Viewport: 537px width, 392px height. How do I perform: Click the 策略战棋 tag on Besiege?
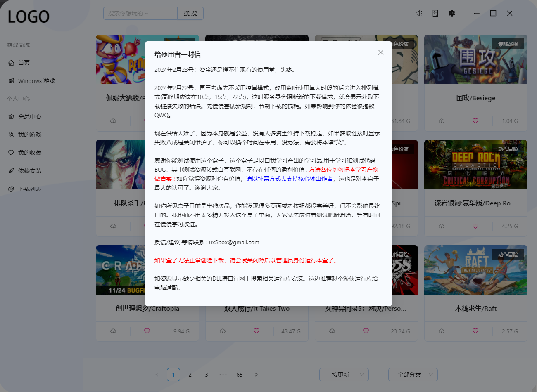(x=508, y=44)
